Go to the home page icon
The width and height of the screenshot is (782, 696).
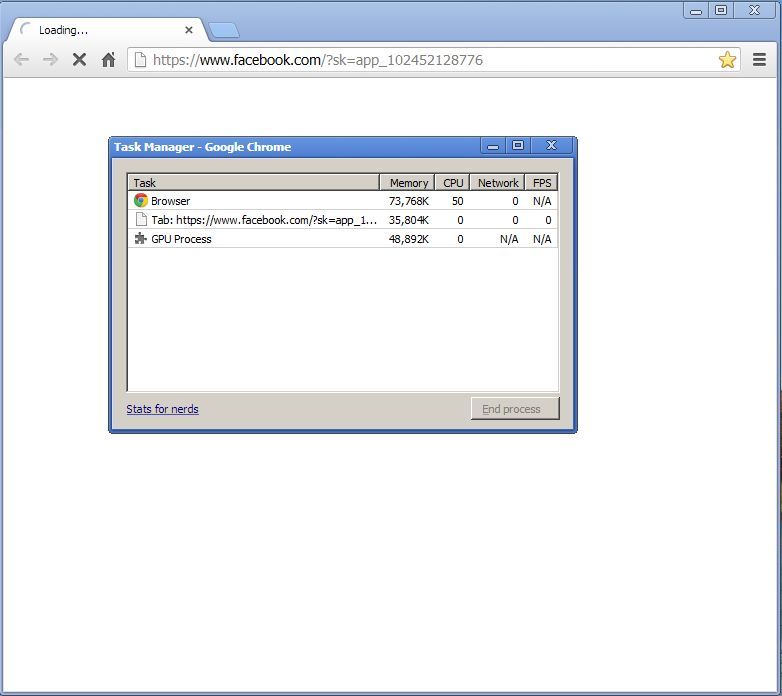(x=108, y=60)
